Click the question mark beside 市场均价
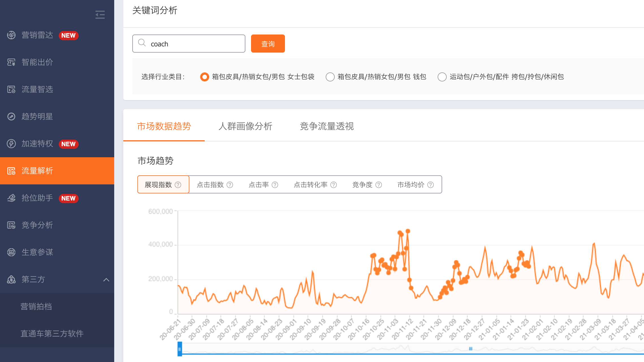Viewport: 644px width, 362px height. click(431, 185)
